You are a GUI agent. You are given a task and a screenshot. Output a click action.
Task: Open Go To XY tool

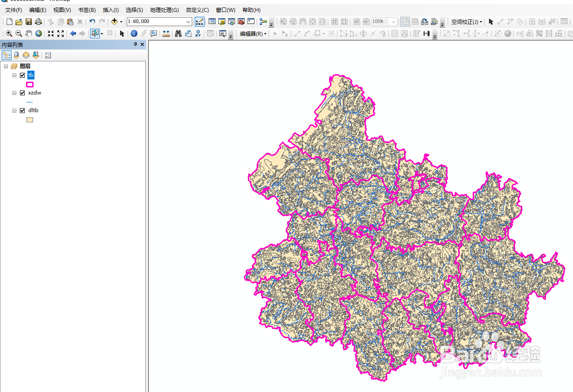point(198,34)
